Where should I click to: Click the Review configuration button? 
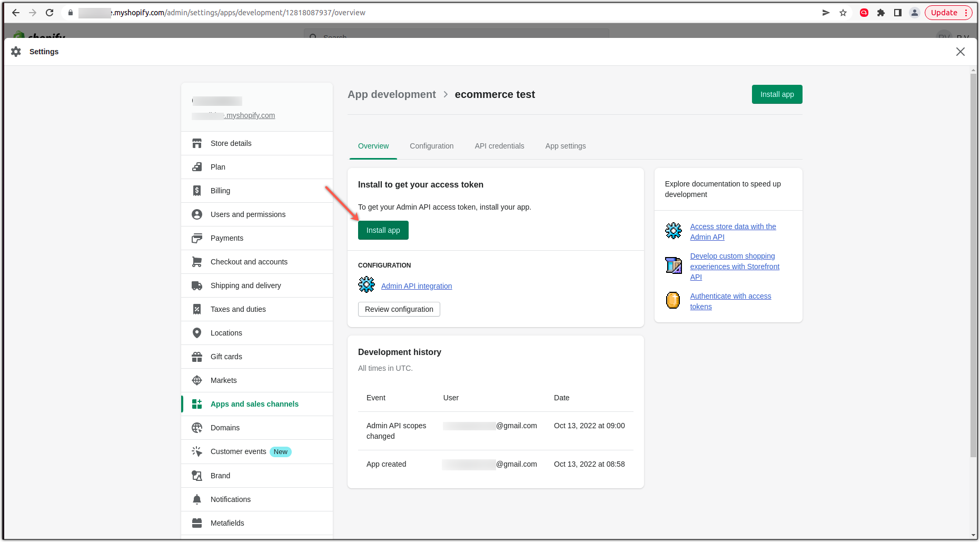pyautogui.click(x=399, y=309)
